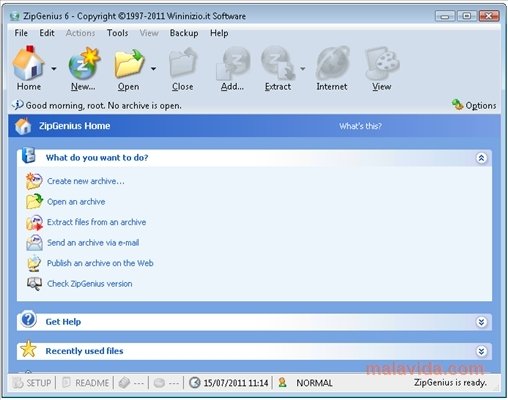Screen dimensions: 508x400
Task: Click the ZipGenius Home house icon in header
Action: tap(23, 126)
